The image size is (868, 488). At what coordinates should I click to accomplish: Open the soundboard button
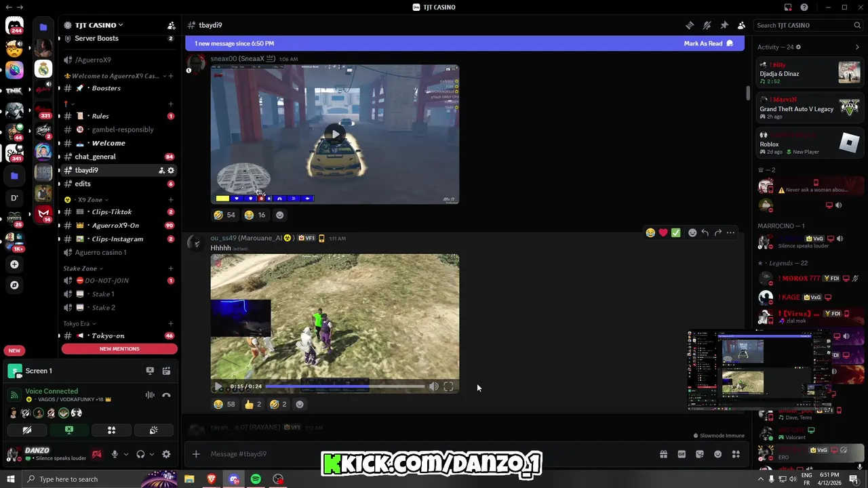(153, 430)
